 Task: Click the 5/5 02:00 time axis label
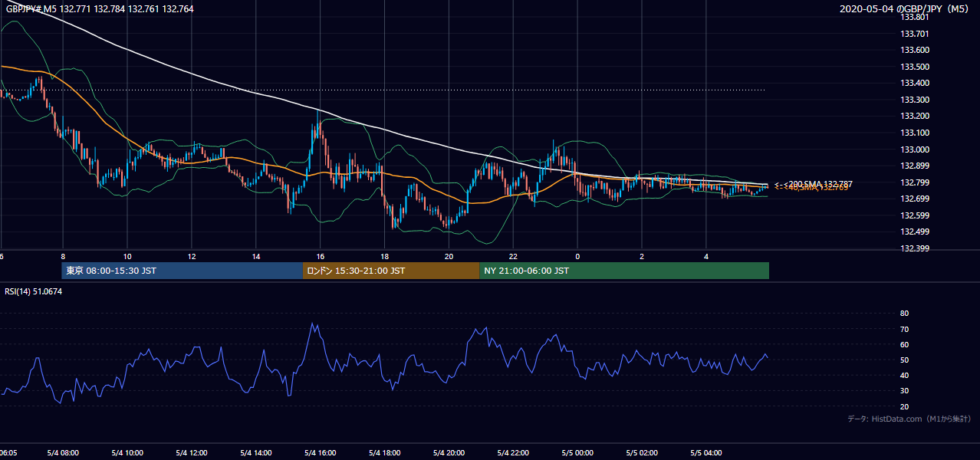pos(643,453)
